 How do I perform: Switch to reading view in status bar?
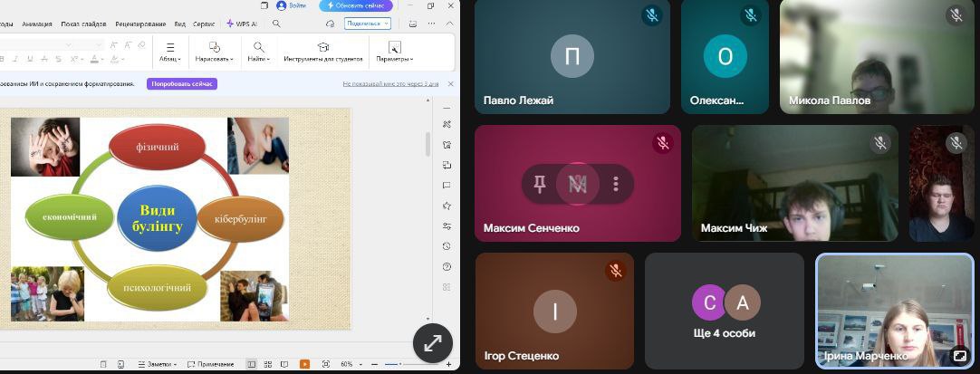284,364
